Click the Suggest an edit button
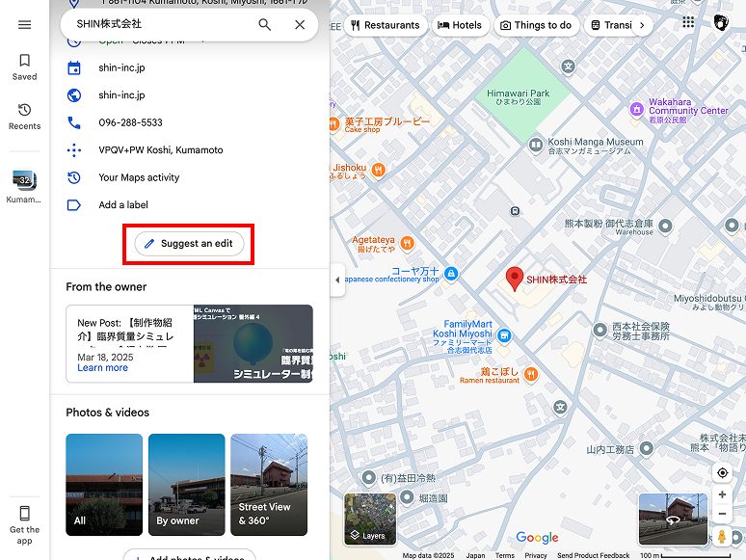This screenshot has height=560, width=746. [x=189, y=244]
